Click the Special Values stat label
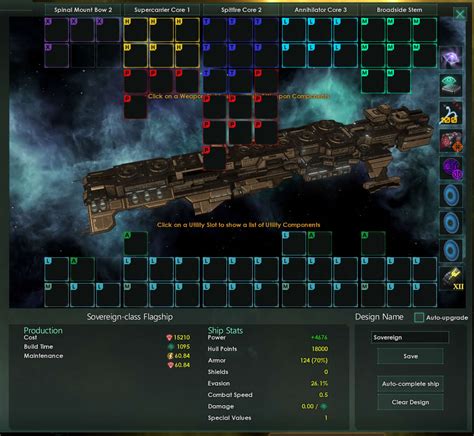The width and height of the screenshot is (474, 436). 229,418
